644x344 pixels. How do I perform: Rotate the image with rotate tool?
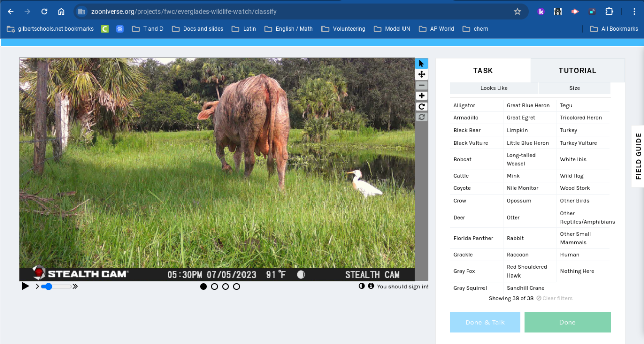click(421, 106)
